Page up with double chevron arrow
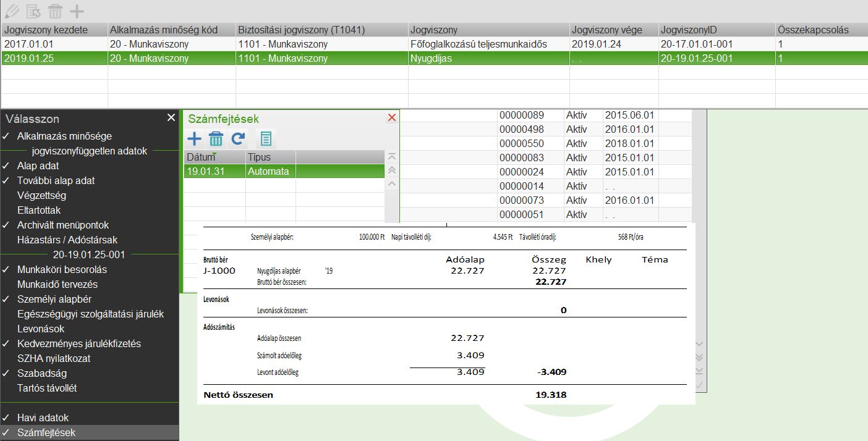The width and height of the screenshot is (868, 441). point(391,170)
